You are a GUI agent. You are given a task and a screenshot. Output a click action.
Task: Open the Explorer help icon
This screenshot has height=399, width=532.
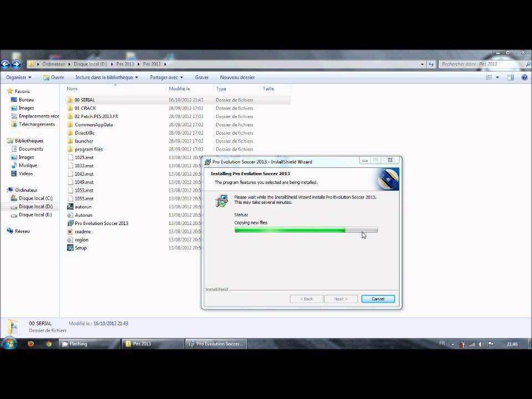click(524, 78)
